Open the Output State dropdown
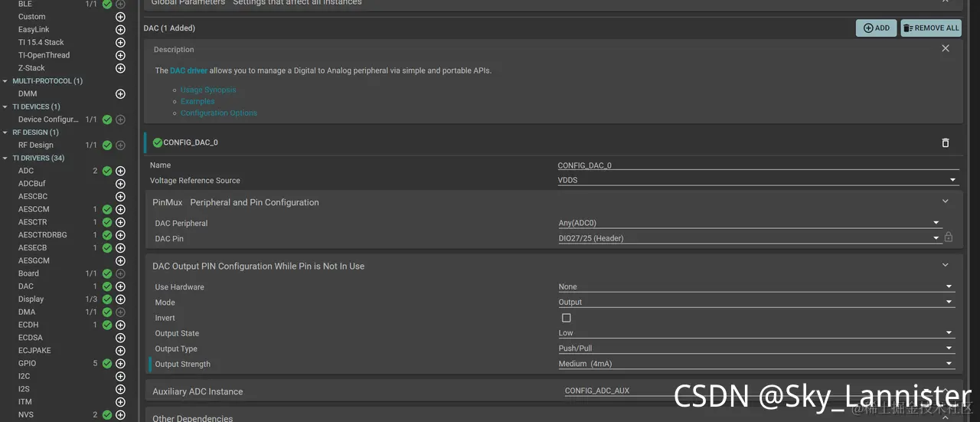980x422 pixels. point(756,333)
